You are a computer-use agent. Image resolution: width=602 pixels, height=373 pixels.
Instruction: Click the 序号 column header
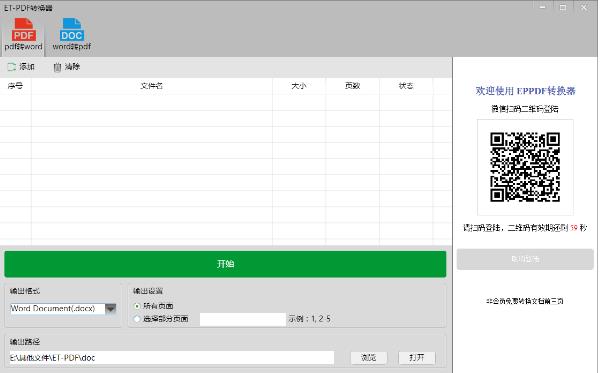(15, 86)
